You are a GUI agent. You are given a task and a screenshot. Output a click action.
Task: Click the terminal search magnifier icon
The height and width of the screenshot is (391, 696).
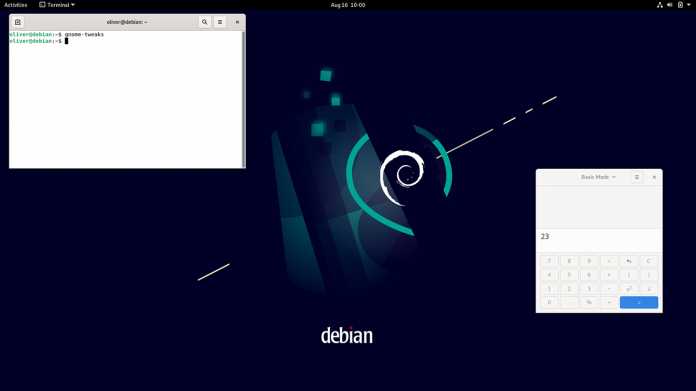pos(205,22)
